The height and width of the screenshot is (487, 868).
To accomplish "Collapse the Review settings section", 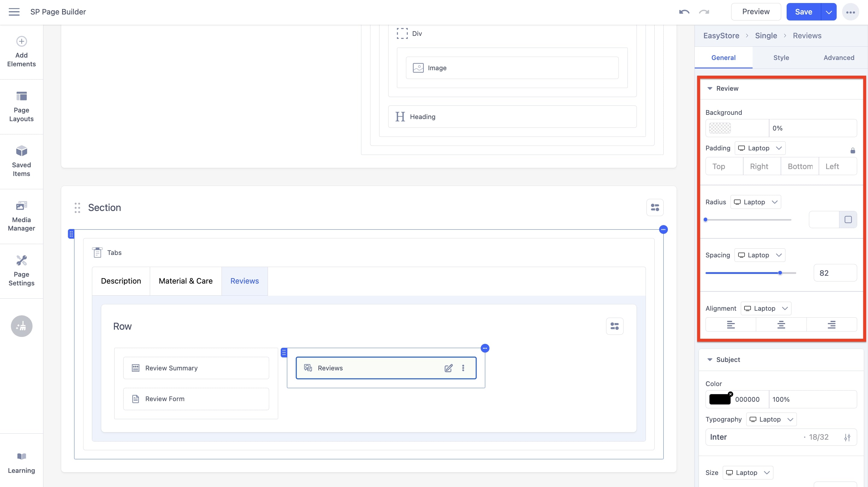I will click(710, 88).
